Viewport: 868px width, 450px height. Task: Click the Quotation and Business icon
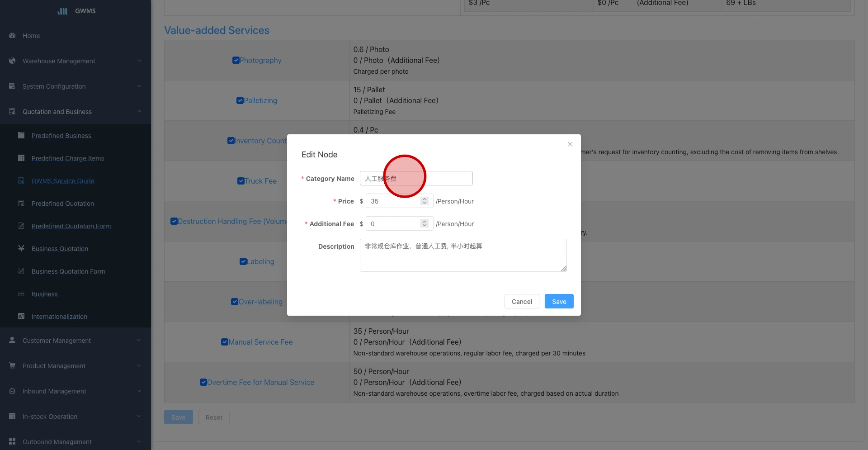[x=12, y=111]
